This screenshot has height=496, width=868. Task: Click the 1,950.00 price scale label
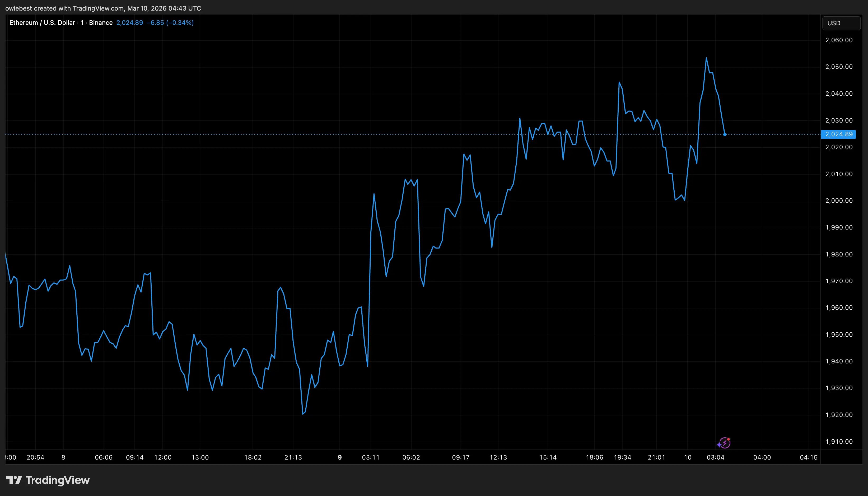click(x=839, y=335)
